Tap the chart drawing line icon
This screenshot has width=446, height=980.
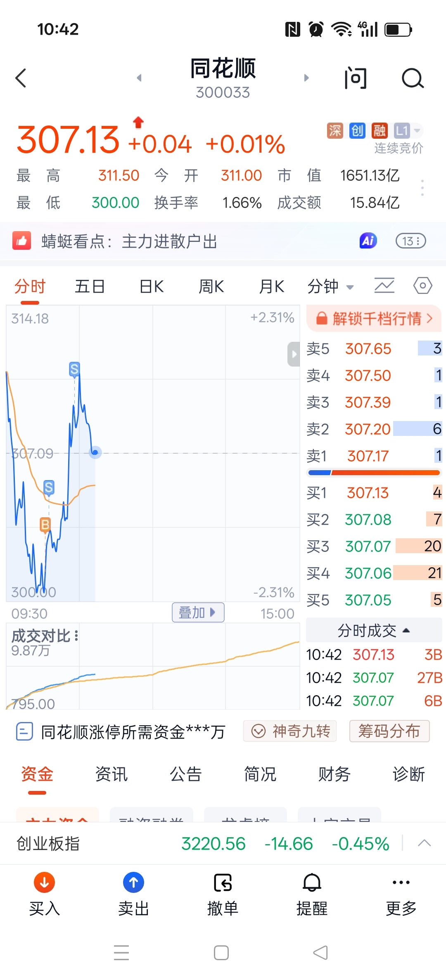pyautogui.click(x=384, y=286)
